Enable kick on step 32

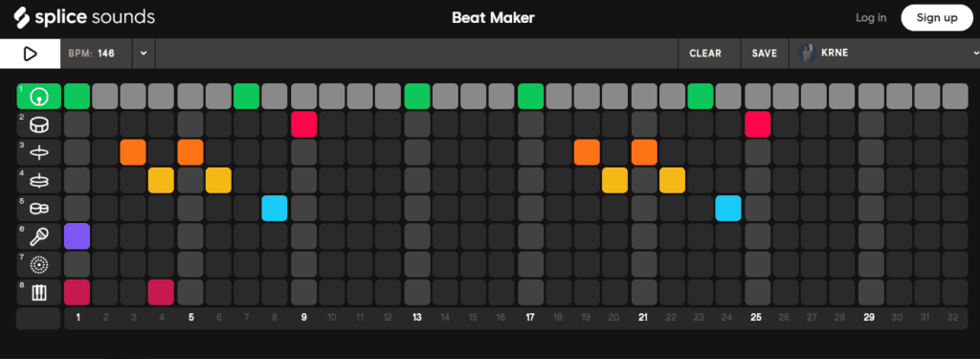click(x=955, y=97)
